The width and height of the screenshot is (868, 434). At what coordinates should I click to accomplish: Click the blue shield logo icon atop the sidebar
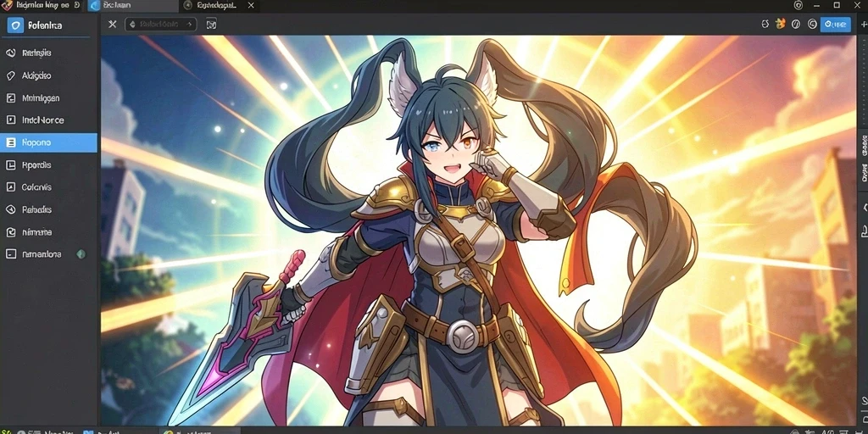coord(15,25)
